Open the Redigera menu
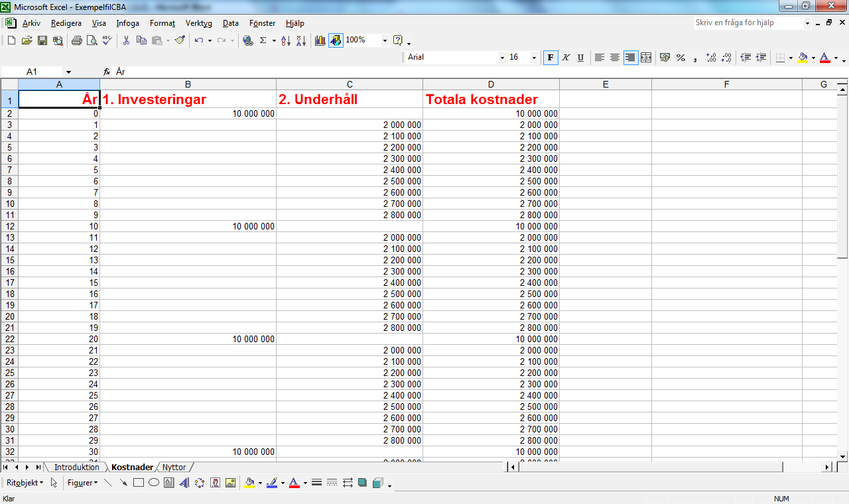 coord(66,23)
